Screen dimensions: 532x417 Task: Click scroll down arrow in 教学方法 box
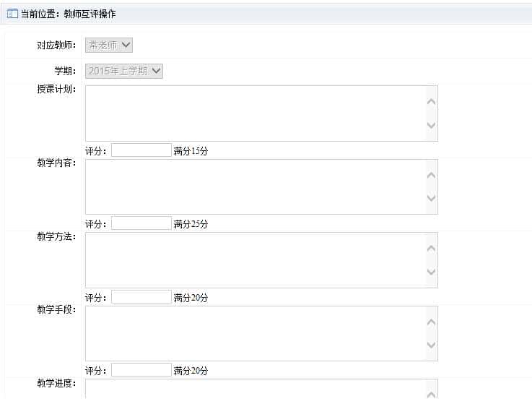coord(431,272)
